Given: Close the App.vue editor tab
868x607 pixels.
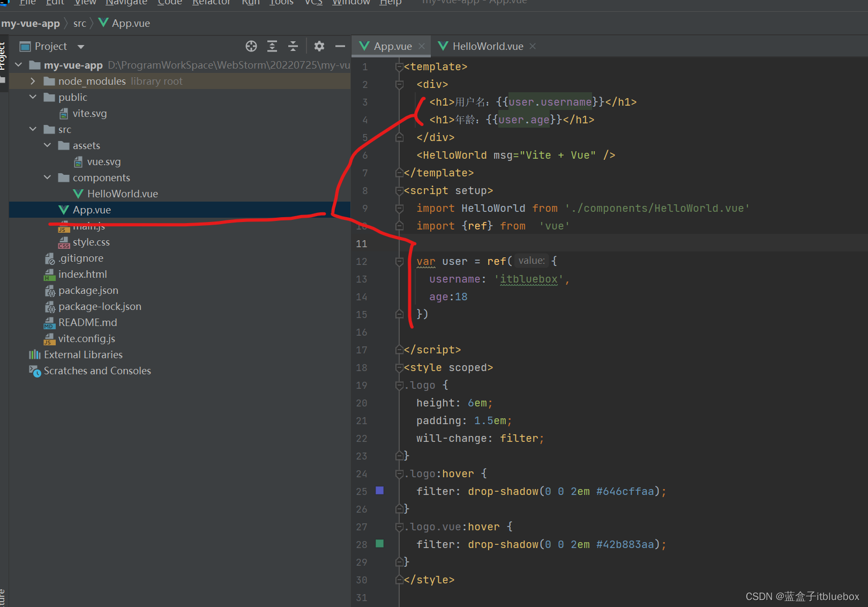Looking at the screenshot, I should [x=422, y=46].
